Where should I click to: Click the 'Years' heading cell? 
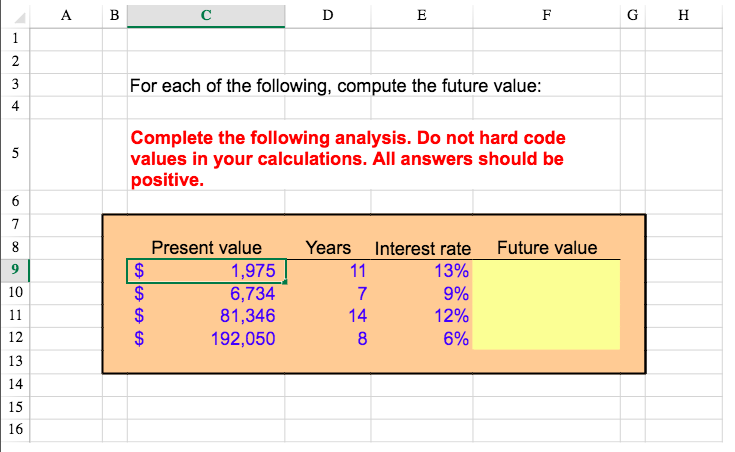click(328, 248)
